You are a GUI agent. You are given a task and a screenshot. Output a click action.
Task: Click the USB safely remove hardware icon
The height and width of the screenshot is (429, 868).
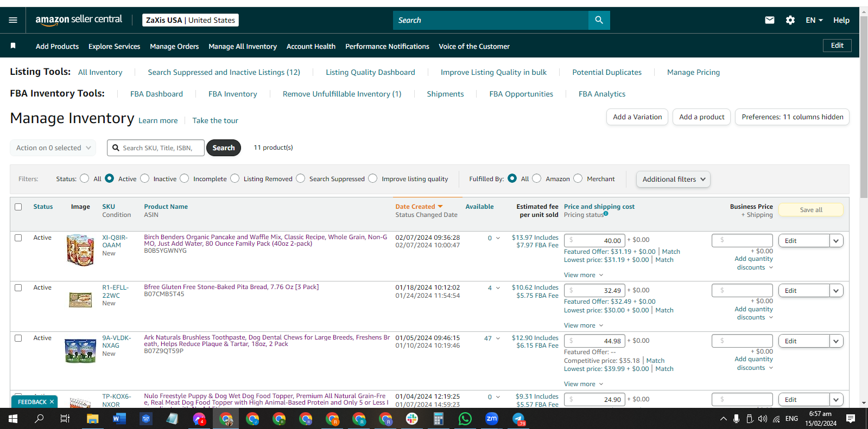coord(750,419)
